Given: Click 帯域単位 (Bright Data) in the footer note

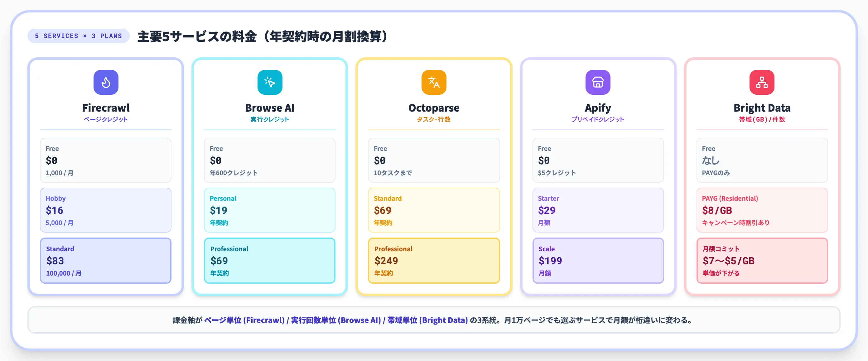Looking at the screenshot, I should coord(427,320).
